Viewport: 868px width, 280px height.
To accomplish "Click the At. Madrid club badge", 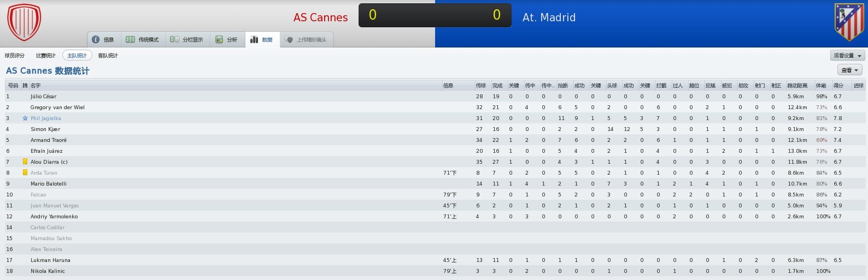I will click(849, 22).
